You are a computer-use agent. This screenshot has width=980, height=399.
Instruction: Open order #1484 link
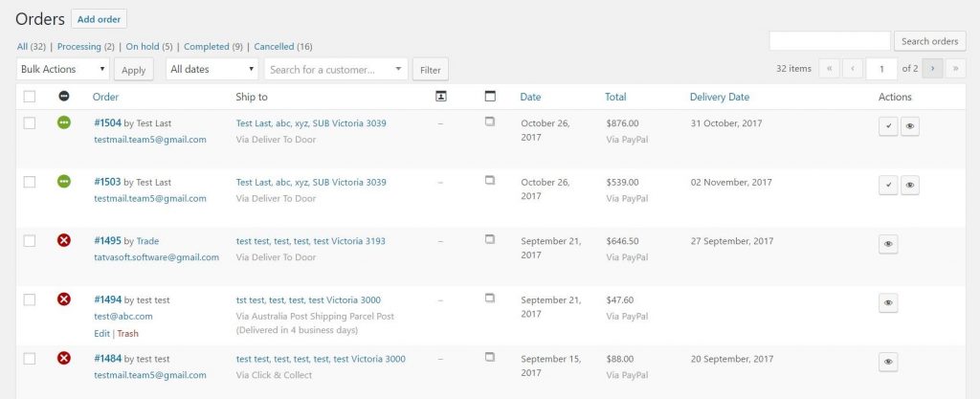[x=107, y=359]
